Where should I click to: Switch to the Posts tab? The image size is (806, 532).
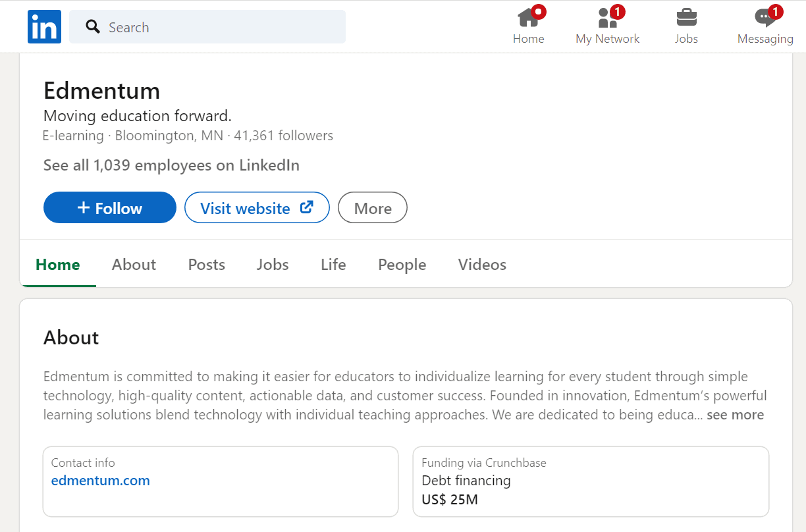tap(207, 265)
